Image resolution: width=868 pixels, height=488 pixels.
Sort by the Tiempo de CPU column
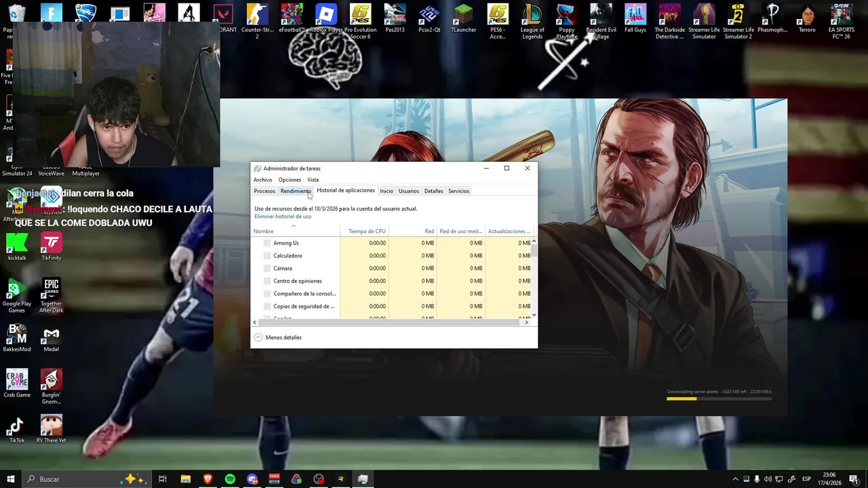point(364,231)
